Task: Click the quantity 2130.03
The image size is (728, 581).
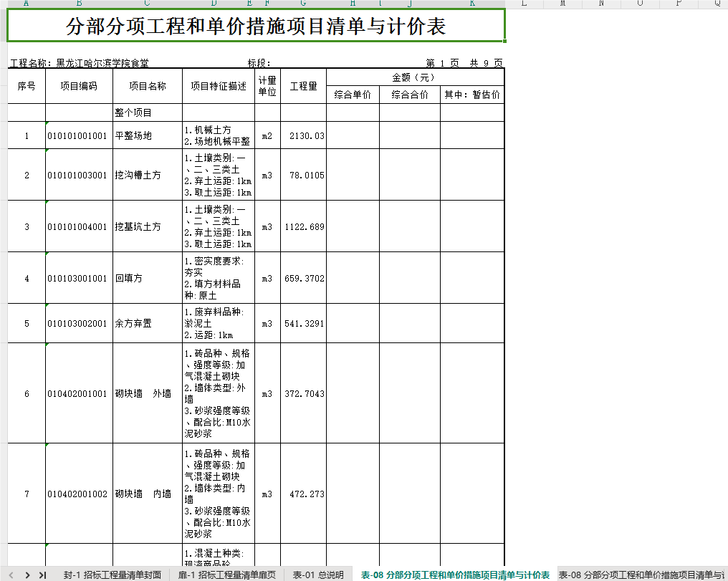Action: [x=304, y=135]
